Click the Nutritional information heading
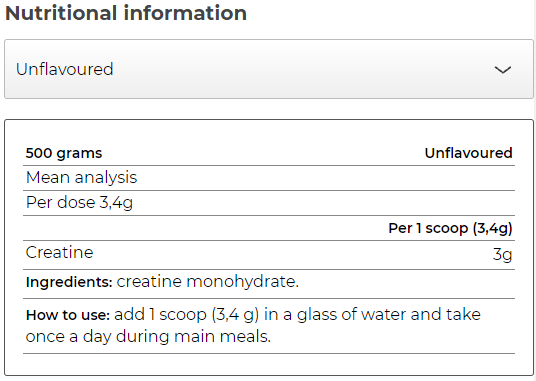This screenshot has height=381, width=536. pos(126,13)
